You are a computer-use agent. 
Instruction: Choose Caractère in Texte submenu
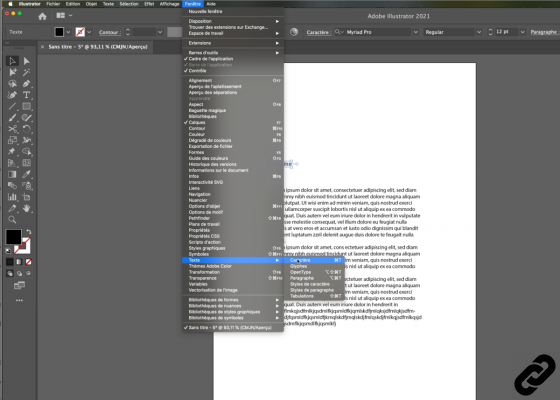[314, 260]
